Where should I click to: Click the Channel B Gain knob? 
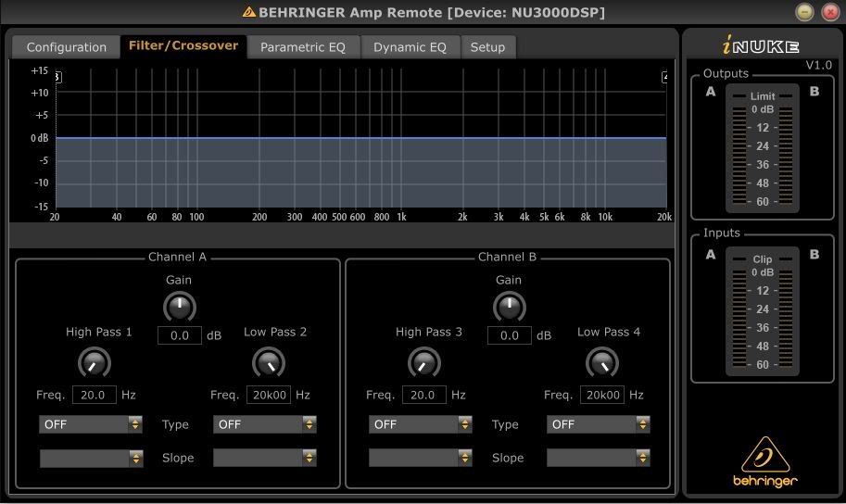pyautogui.click(x=510, y=307)
